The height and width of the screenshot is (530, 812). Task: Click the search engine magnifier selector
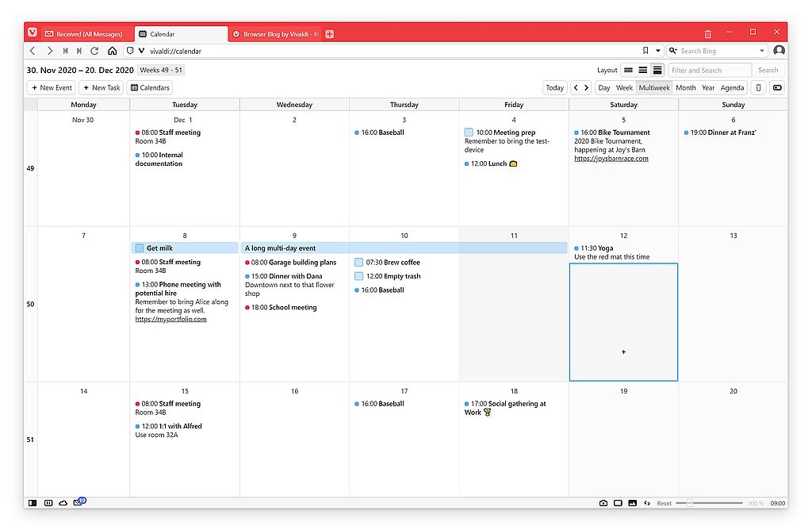[x=672, y=51]
